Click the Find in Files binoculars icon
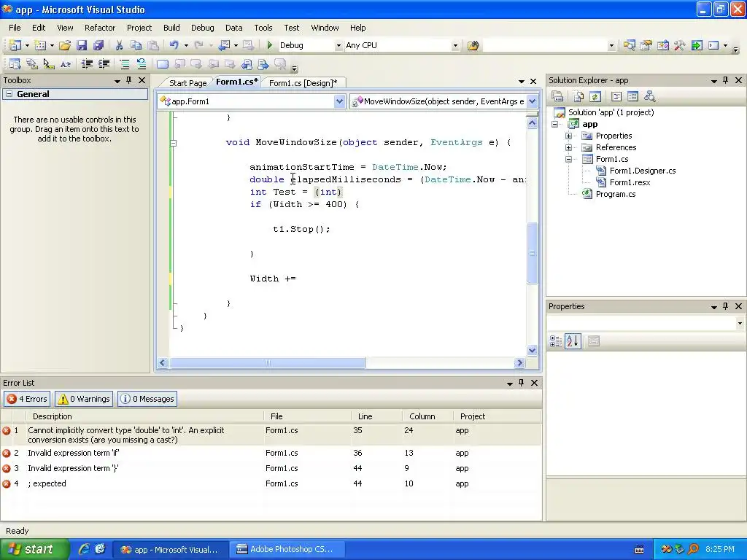The height and width of the screenshot is (560, 747). 473,45
